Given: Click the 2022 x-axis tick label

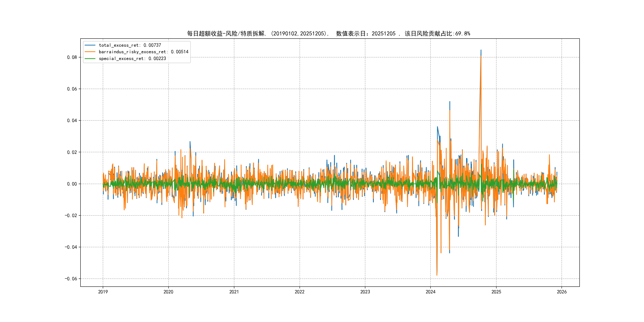Looking at the screenshot, I should pos(300,292).
